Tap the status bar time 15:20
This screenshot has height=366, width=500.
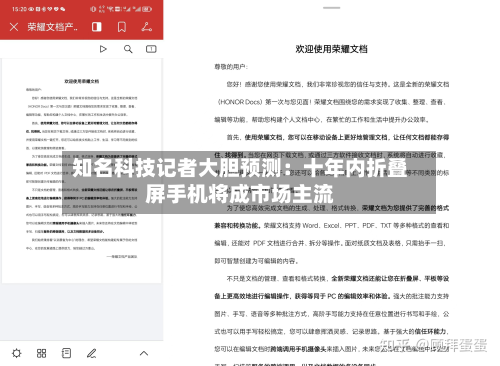[19, 9]
